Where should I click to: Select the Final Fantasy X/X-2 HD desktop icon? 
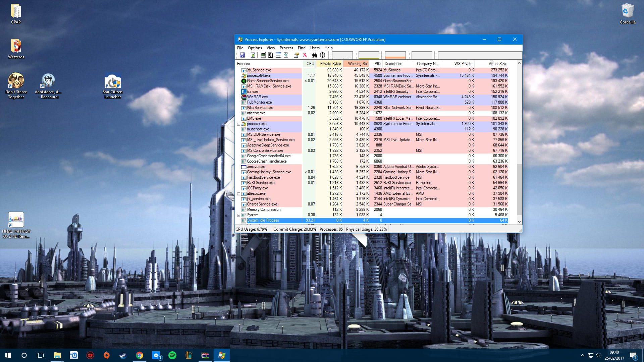pyautogui.click(x=16, y=225)
